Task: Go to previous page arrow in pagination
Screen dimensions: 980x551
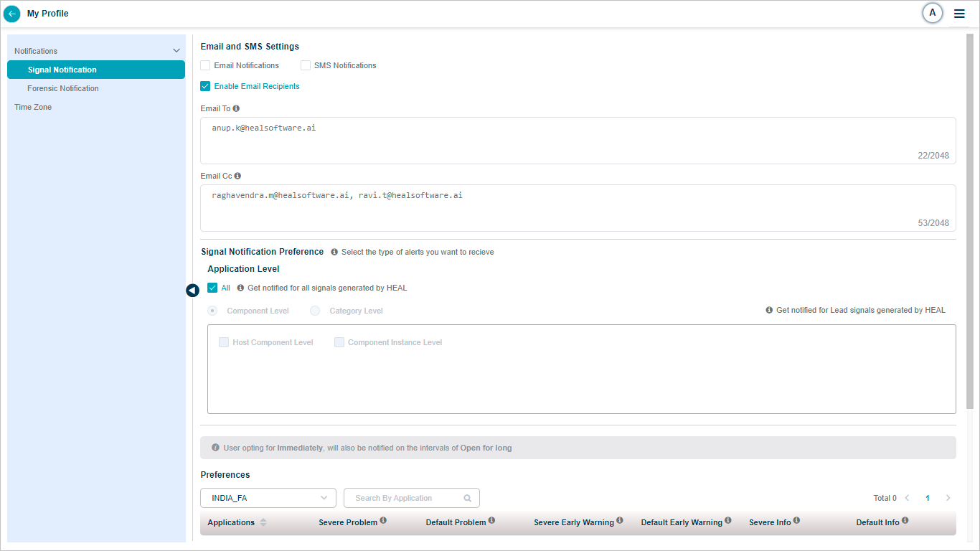Action: pyautogui.click(x=907, y=498)
